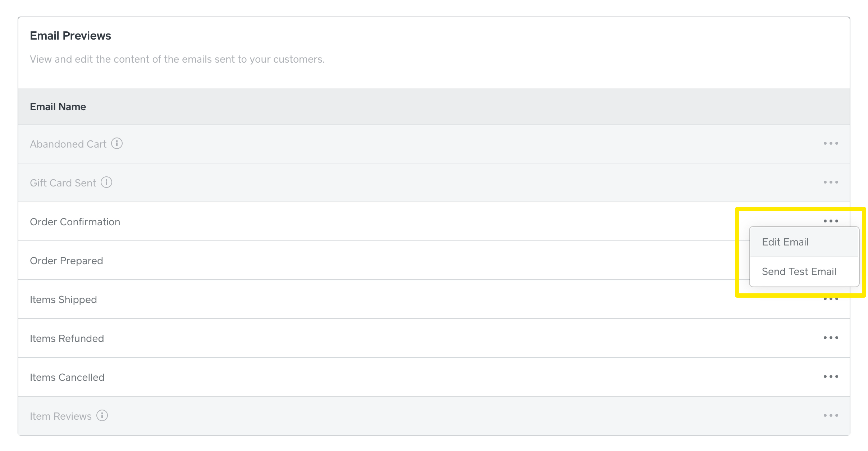Open the Items Cancelled three-dot menu
This screenshot has height=451, width=868.
(x=831, y=376)
